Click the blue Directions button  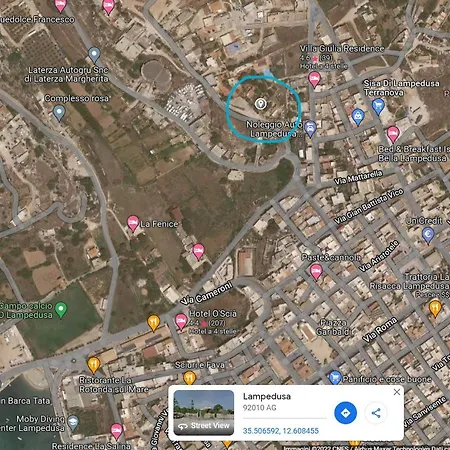pos(345,413)
